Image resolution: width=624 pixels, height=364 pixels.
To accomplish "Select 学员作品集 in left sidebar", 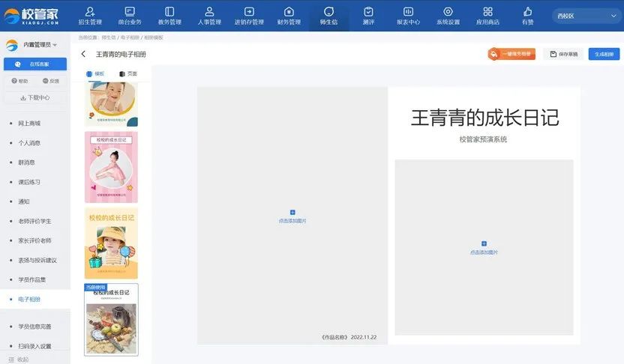I will pos(31,279).
